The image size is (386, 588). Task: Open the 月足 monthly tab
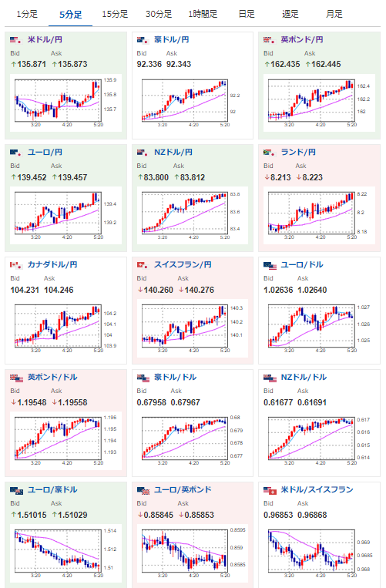(x=334, y=14)
